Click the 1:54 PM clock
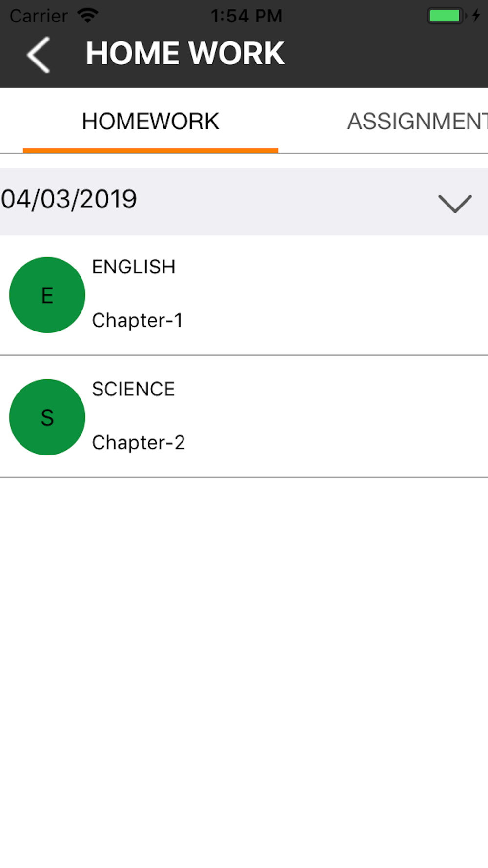Screen dimensions: 488x868 coord(246,16)
